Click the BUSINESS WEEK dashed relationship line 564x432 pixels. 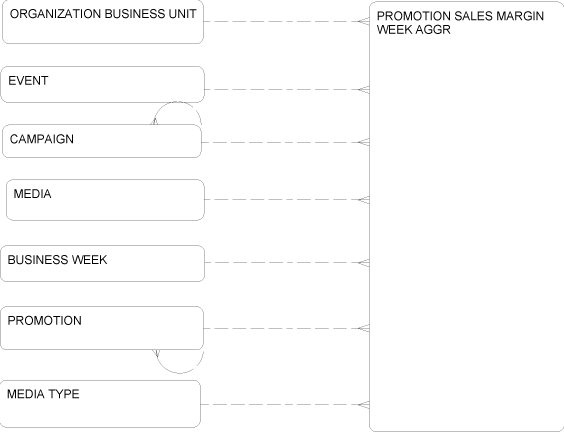[x=287, y=263]
